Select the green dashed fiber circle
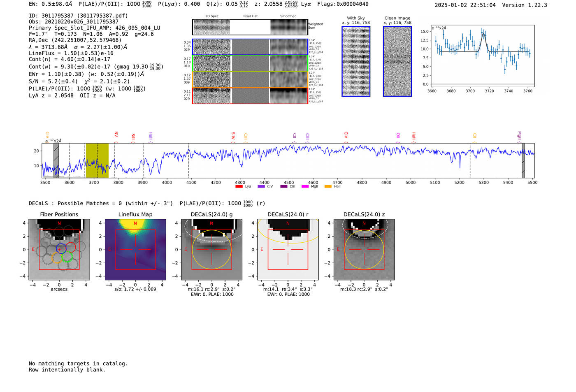 coord(67,257)
